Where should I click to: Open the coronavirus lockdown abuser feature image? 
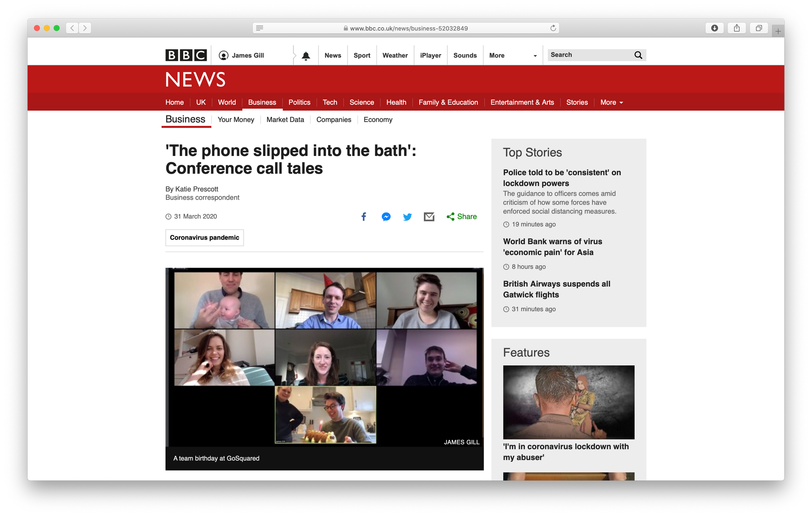(x=568, y=402)
